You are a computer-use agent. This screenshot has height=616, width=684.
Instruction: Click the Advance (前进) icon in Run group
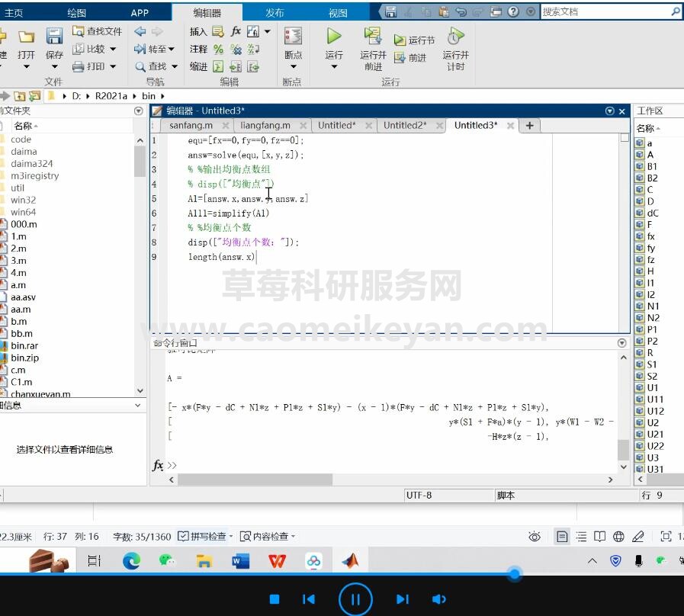[400, 58]
